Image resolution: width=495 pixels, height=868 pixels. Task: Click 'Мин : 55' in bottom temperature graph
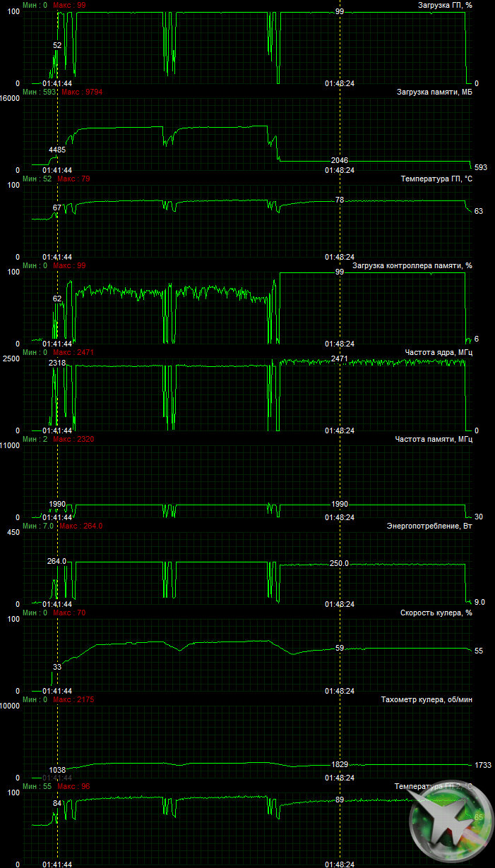tap(37, 786)
